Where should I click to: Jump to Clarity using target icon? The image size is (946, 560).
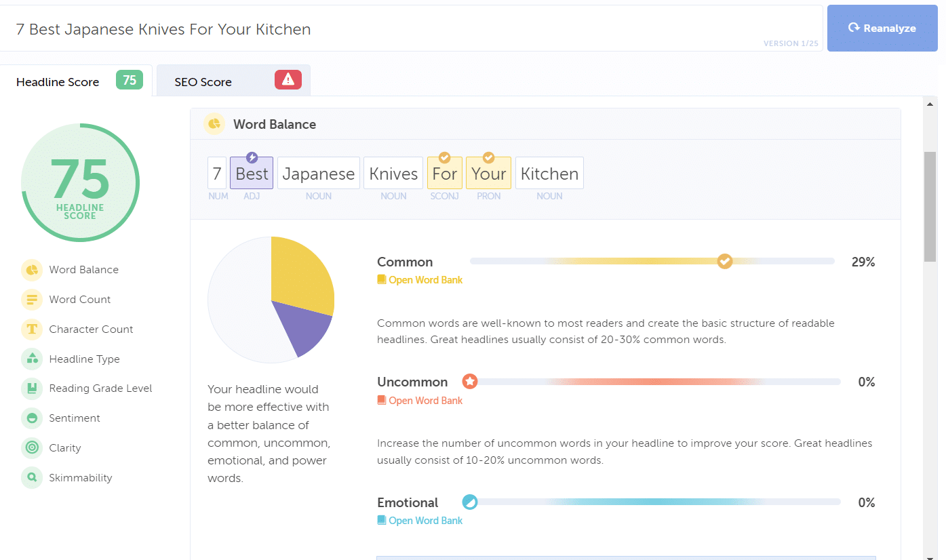(x=31, y=448)
